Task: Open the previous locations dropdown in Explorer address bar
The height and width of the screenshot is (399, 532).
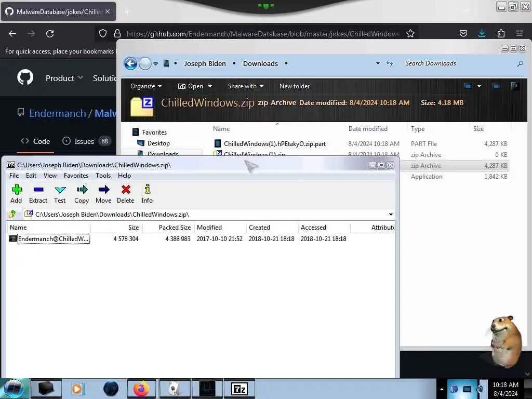Action: (378, 63)
